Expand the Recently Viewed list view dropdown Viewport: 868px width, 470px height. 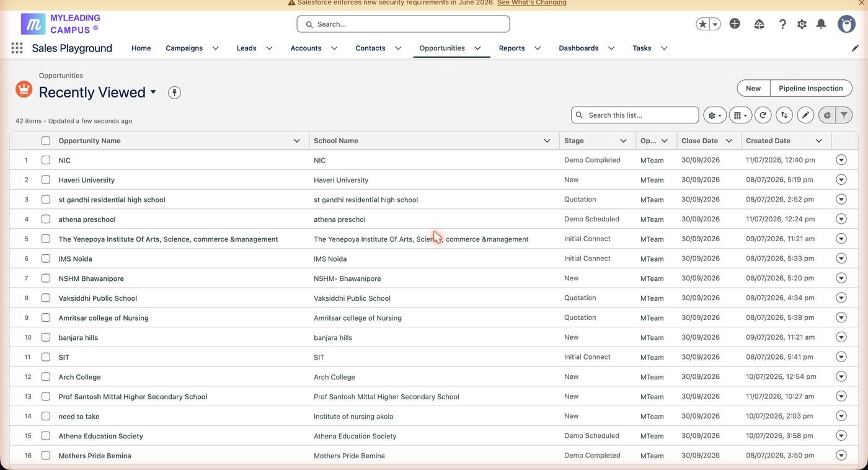pos(153,92)
